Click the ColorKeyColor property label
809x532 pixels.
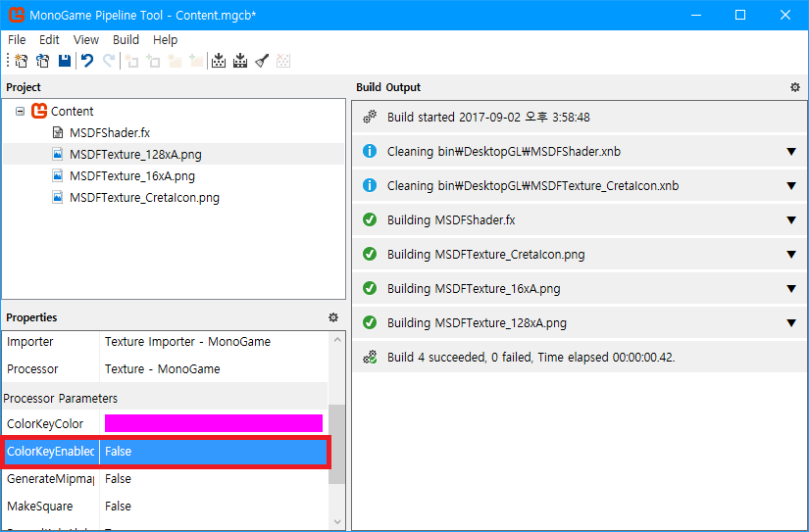tap(45, 424)
